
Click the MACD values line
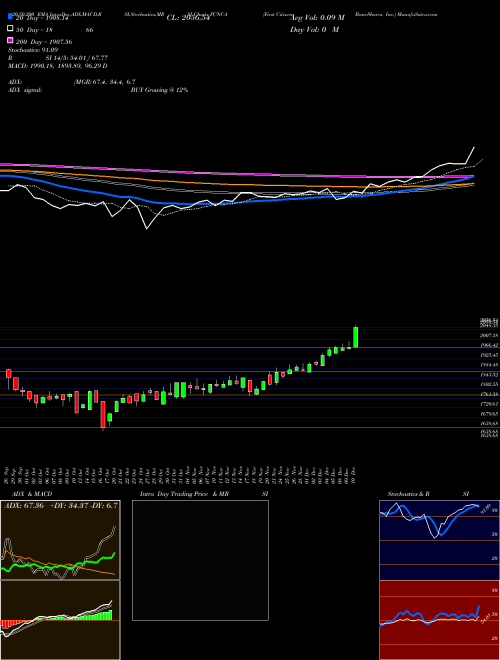[58, 66]
